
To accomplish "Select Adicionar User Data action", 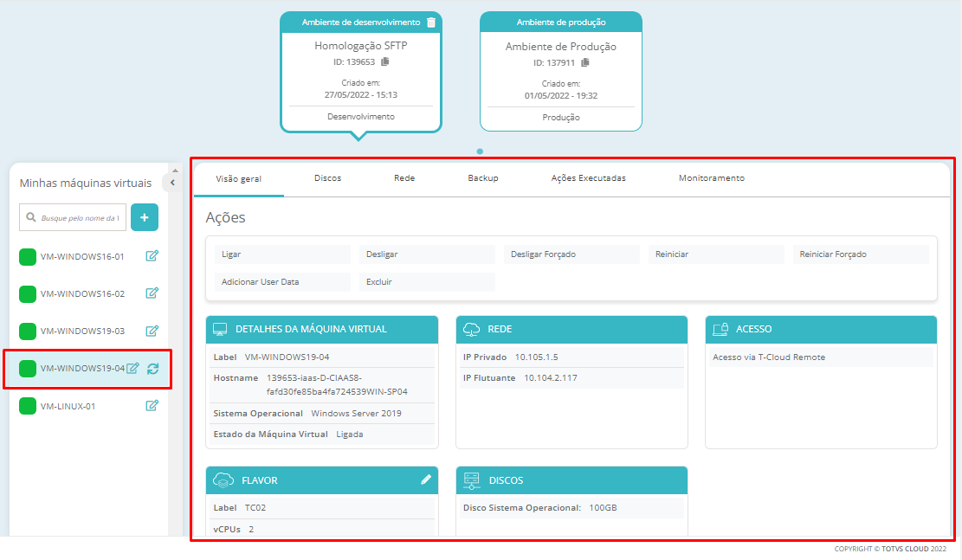I will click(283, 281).
